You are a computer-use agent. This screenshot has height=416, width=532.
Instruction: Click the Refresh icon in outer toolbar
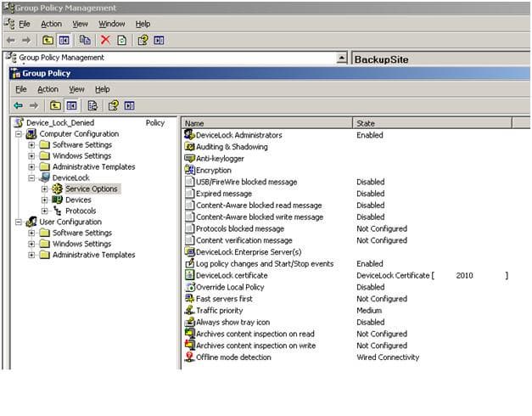(x=121, y=40)
